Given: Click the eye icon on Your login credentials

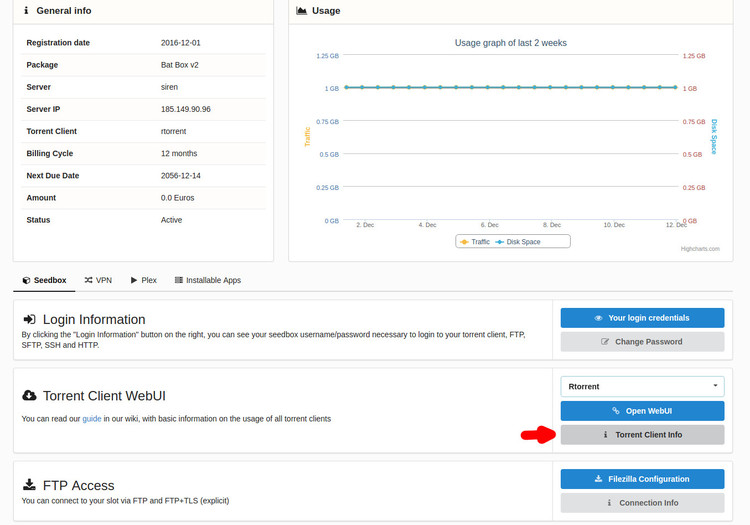Looking at the screenshot, I should (598, 318).
